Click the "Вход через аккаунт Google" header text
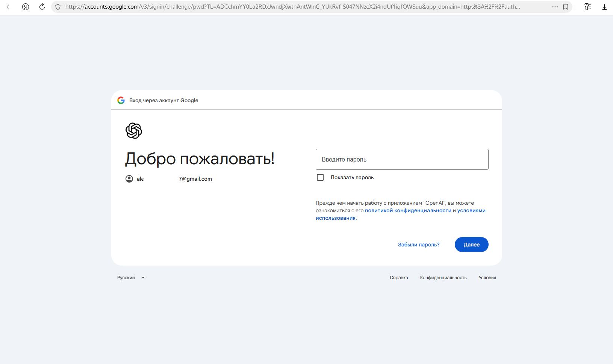Image resolution: width=613 pixels, height=364 pixels. (x=163, y=100)
